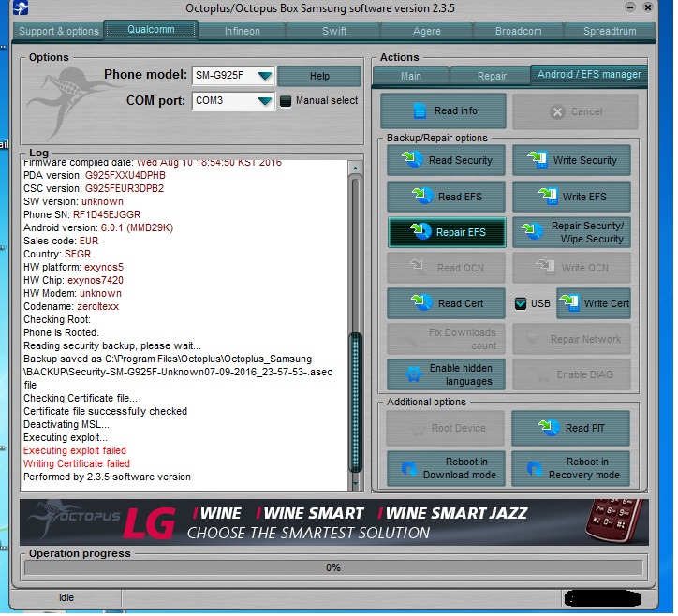This screenshot has height=616, width=678.
Task: Click the Read Security label
Action: click(461, 160)
